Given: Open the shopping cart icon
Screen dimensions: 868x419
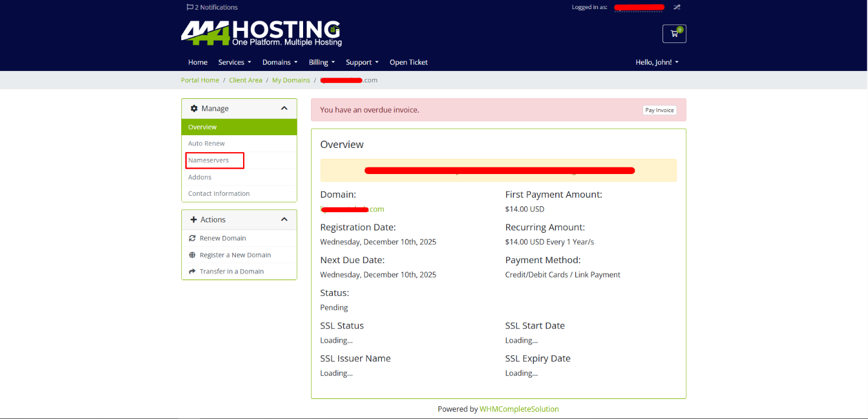Looking at the screenshot, I should (674, 34).
